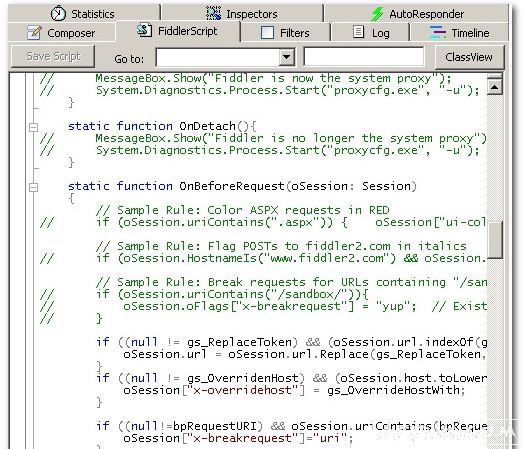Click the 'uriContains(".aspx")' code line
523x449 pixels.
tap(291, 222)
